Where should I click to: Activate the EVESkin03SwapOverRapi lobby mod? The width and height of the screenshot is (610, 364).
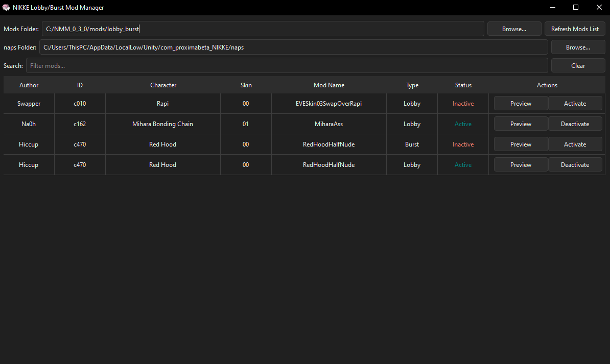pos(575,103)
